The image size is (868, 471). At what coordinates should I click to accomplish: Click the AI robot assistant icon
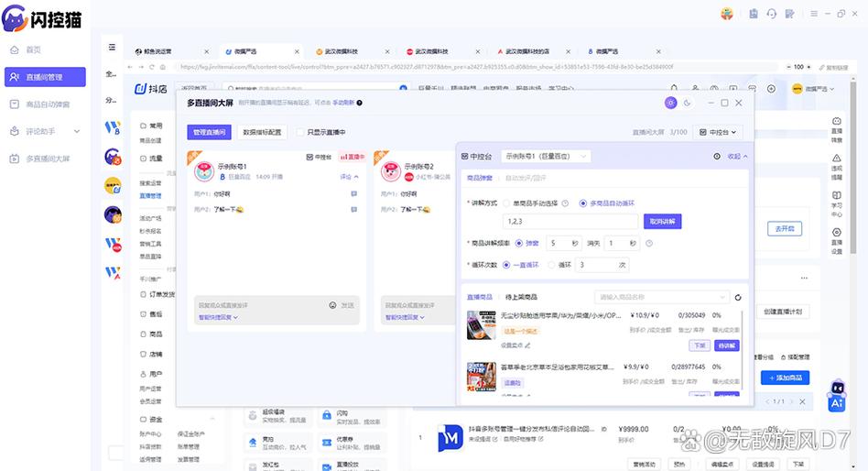[837, 396]
